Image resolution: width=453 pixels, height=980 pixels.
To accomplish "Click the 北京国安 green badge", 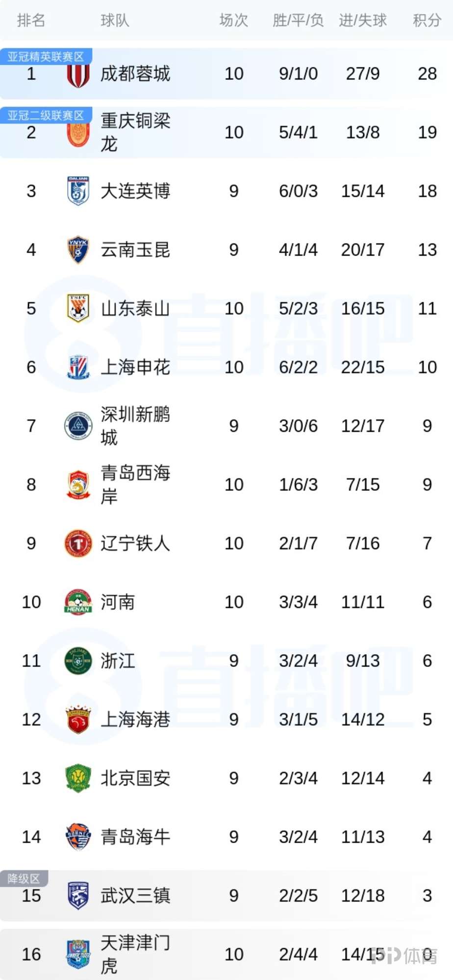I will pos(78,778).
